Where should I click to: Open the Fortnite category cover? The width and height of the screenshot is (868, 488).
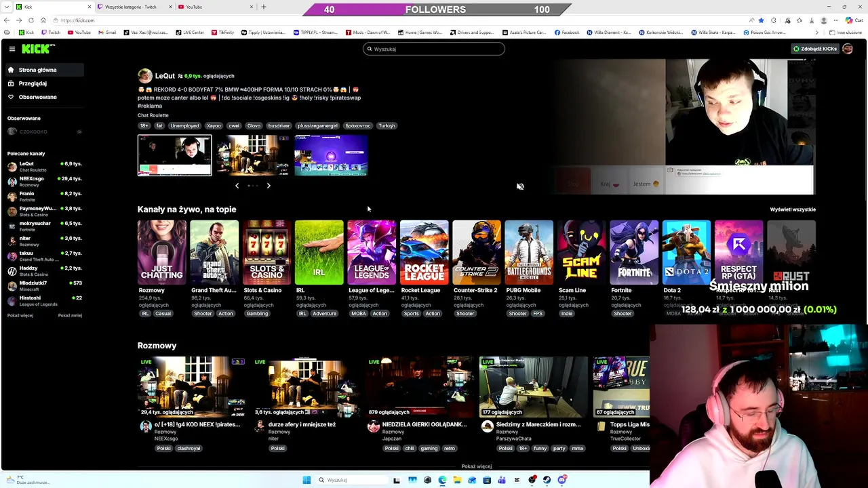click(634, 252)
